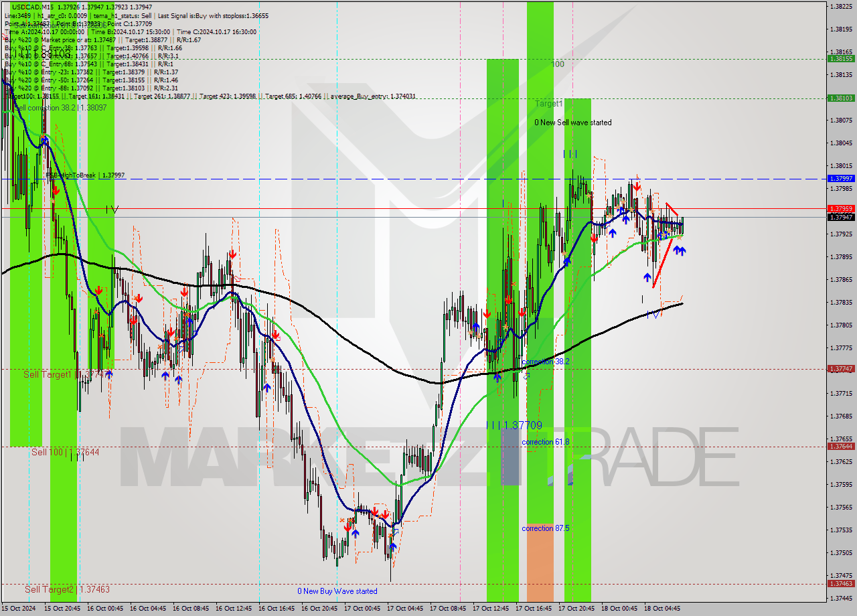Click the 1.38075 price axis value
The image size is (857, 616).
[841, 121]
